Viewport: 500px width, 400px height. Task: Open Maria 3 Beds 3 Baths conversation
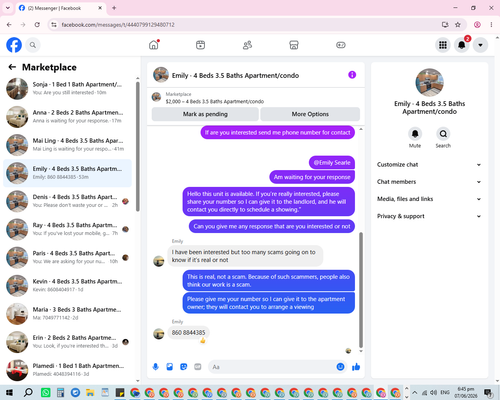tap(67, 314)
